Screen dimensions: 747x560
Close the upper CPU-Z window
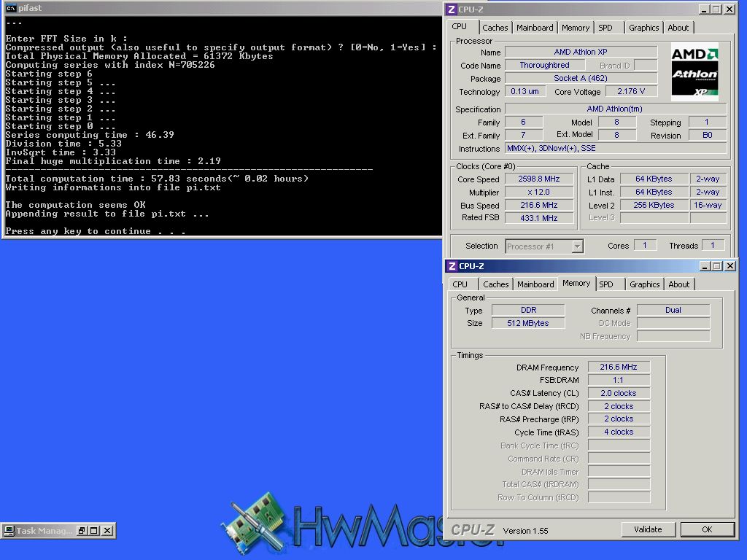pyautogui.click(x=729, y=9)
